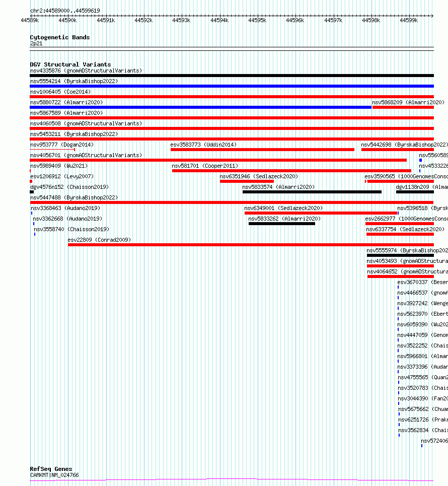Open the nsv4755565 variant label
This screenshot has height=486, width=448.
(423, 377)
